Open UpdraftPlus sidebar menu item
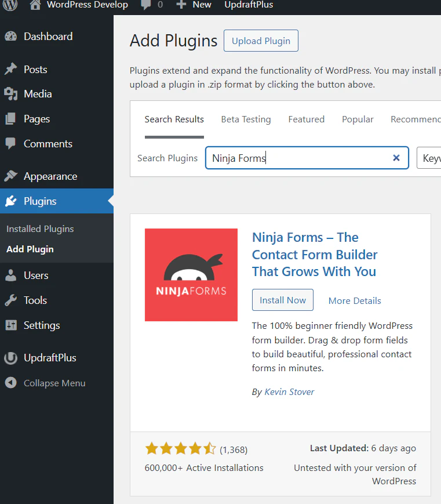This screenshot has height=504, width=441. tap(50, 358)
